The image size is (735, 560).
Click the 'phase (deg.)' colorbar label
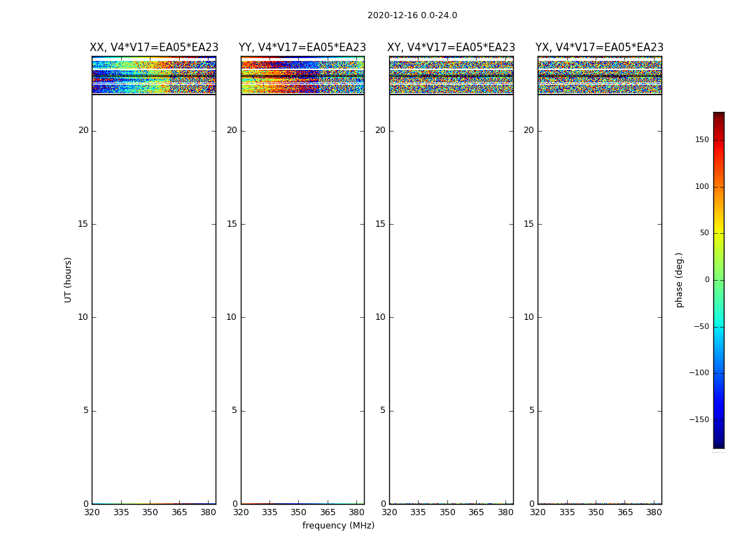click(x=679, y=279)
